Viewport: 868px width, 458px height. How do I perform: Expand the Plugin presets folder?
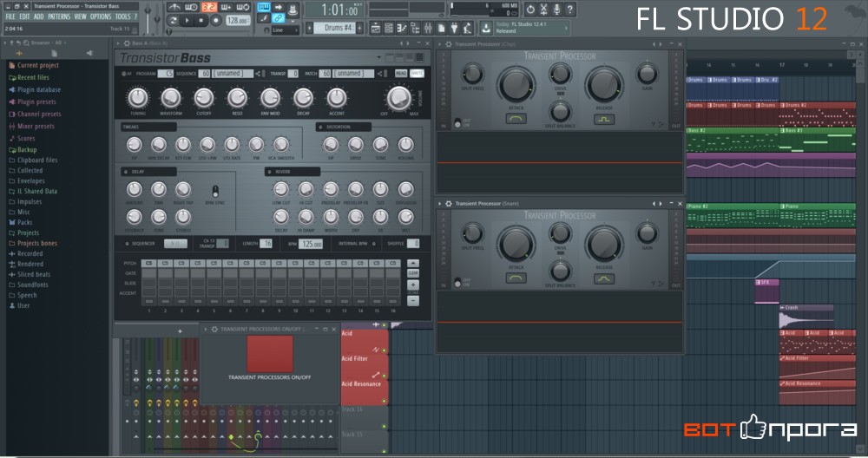click(x=36, y=101)
